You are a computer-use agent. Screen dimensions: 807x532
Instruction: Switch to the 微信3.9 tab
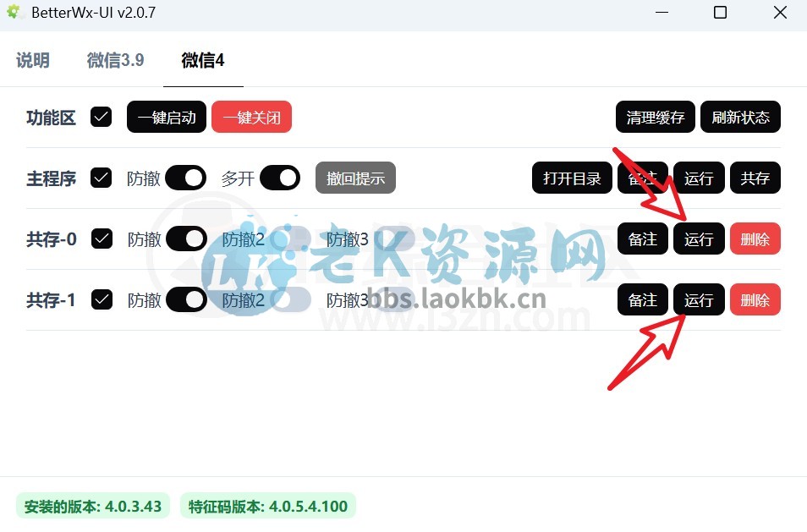point(115,60)
